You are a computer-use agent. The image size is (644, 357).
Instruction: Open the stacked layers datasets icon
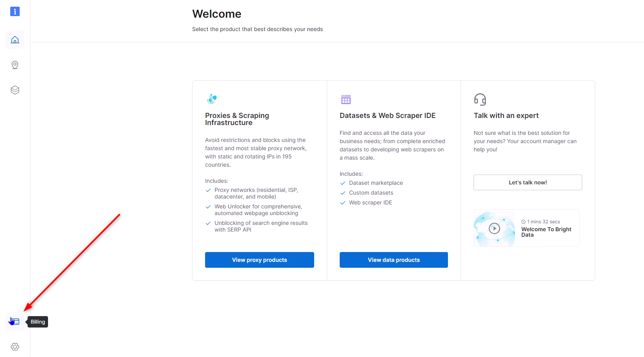pos(15,90)
